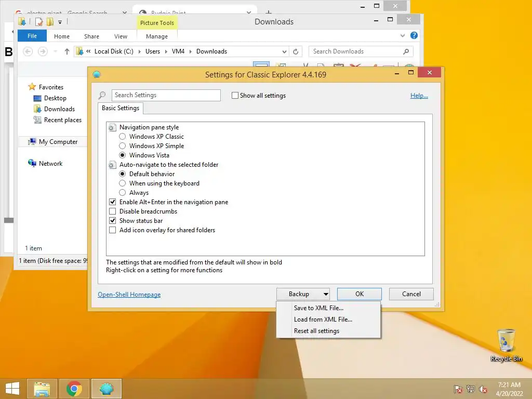Switch to the Basic Settings tab

point(121,108)
